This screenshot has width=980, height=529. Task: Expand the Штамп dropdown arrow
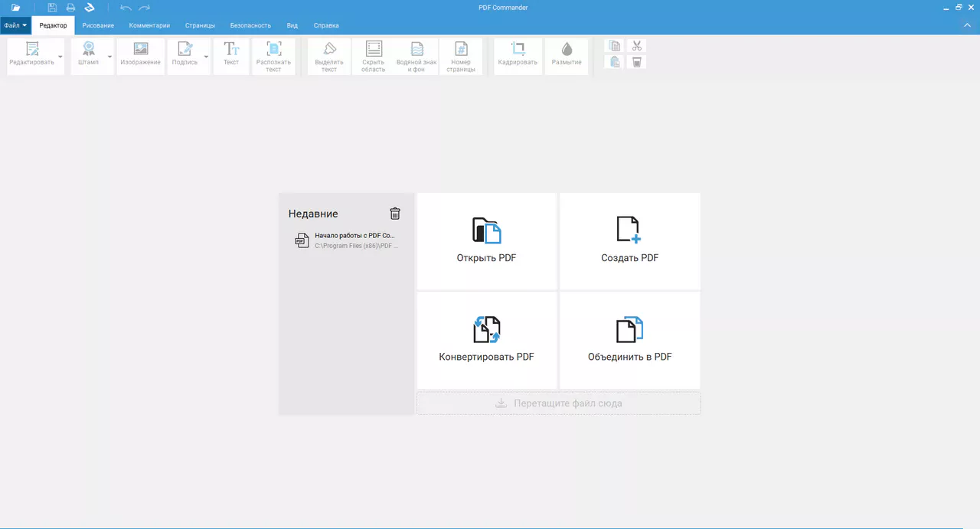click(109, 57)
